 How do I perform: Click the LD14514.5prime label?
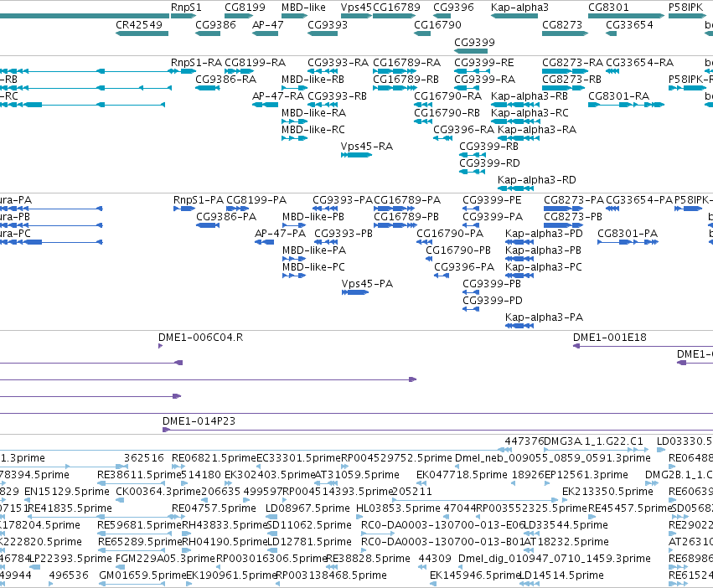(x=562, y=575)
